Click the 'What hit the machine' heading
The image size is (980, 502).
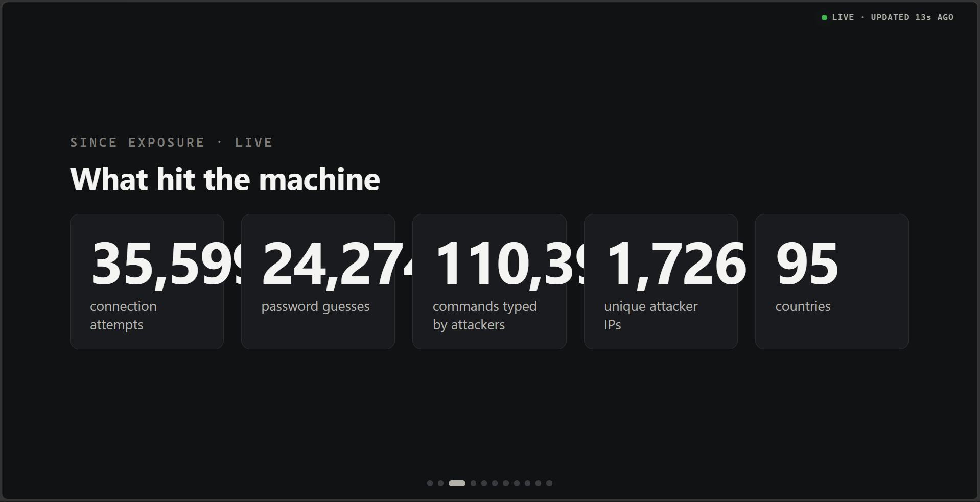(x=225, y=179)
